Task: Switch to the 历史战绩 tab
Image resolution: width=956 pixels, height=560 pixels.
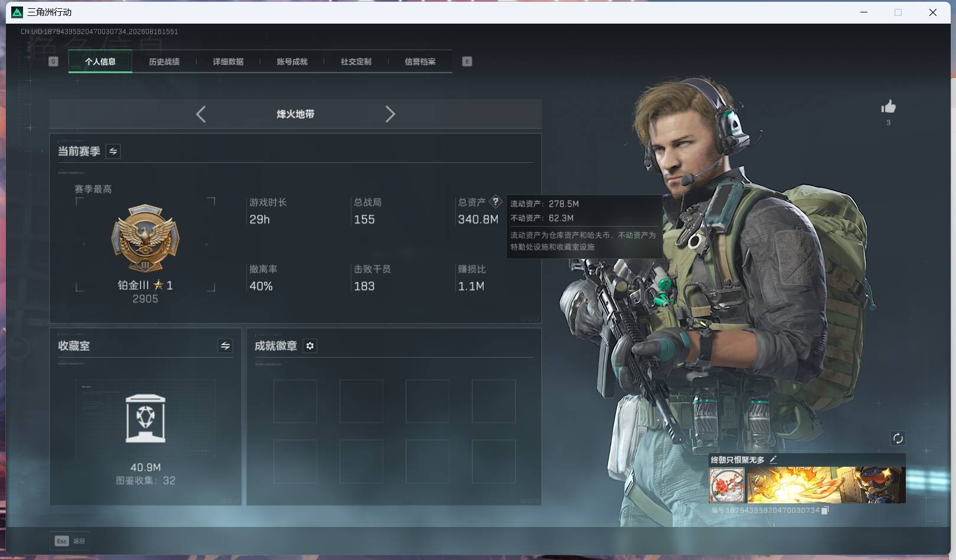Action: (x=164, y=61)
